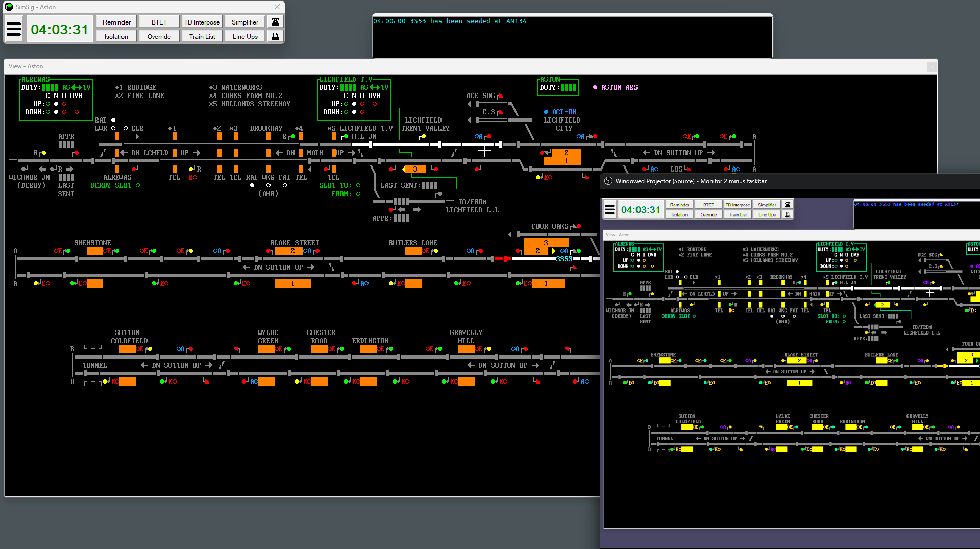The height and width of the screenshot is (549, 980).
Task: Click the LWR crossing lower control
Action: tap(113, 128)
